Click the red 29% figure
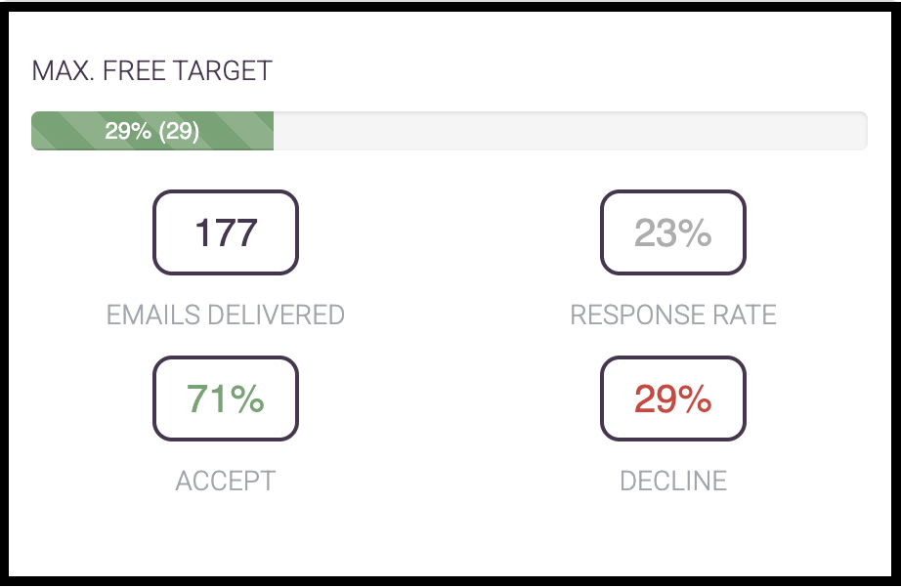The image size is (901, 588). (x=673, y=399)
